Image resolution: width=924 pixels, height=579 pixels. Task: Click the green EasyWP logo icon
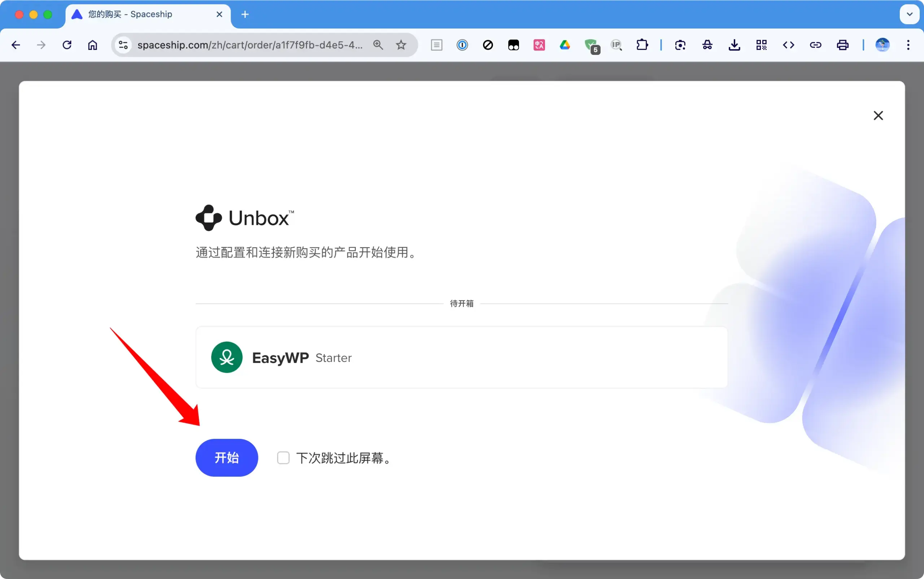(227, 357)
